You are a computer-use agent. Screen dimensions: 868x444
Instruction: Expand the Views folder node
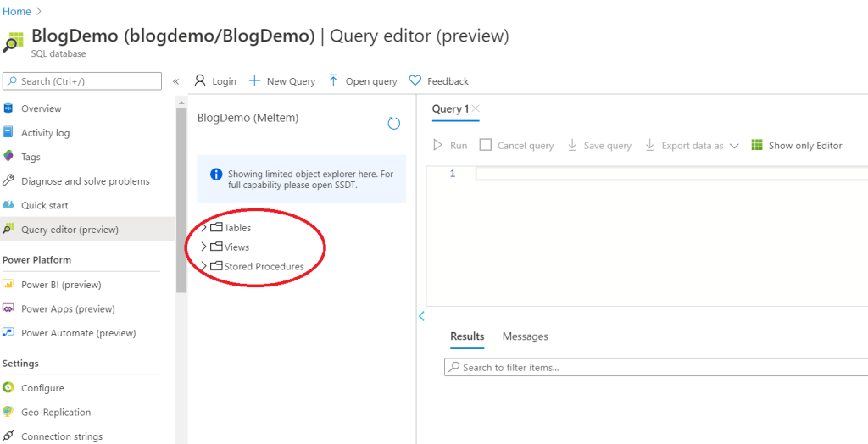[x=203, y=247]
